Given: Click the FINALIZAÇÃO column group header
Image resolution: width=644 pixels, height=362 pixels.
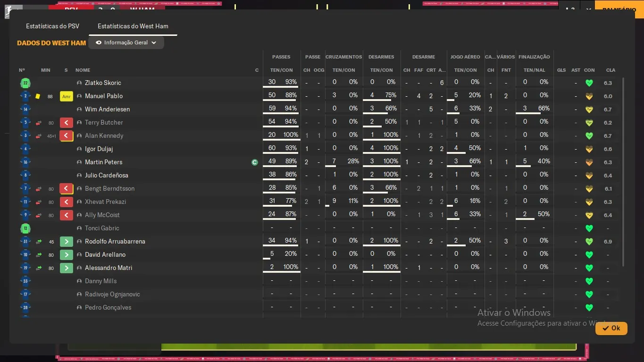Looking at the screenshot, I should click(534, 57).
